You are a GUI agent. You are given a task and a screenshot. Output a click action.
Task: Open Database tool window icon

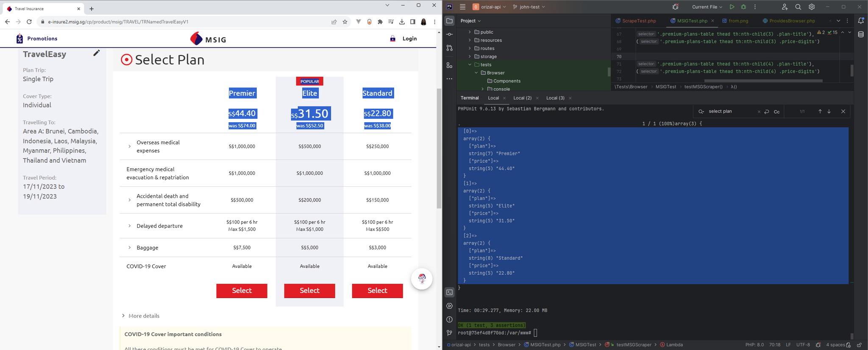tap(861, 34)
